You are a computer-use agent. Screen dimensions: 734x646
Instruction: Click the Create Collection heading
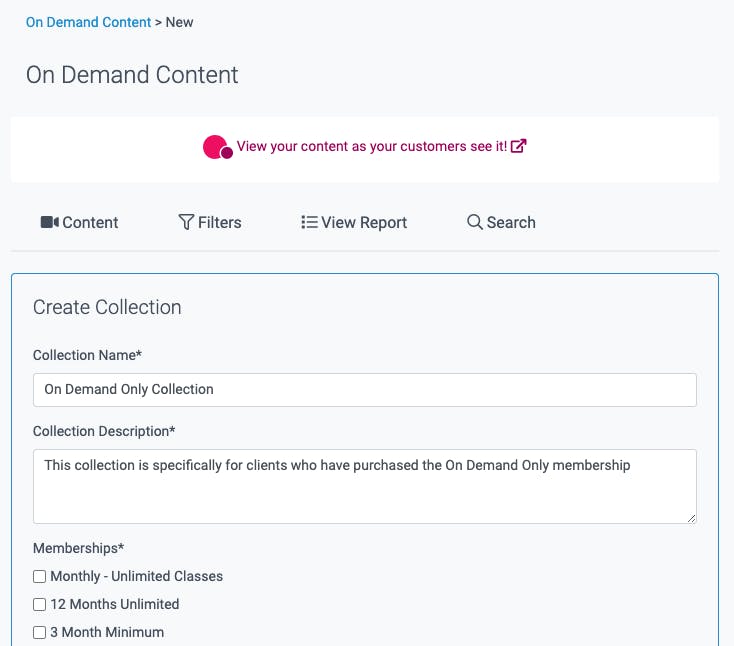pos(107,307)
